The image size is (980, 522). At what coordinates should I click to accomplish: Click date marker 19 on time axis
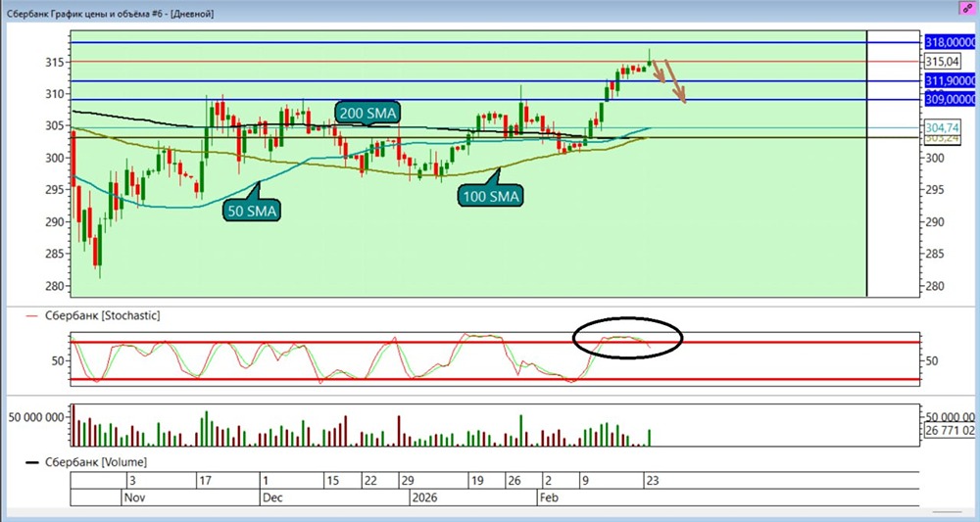coord(478,481)
